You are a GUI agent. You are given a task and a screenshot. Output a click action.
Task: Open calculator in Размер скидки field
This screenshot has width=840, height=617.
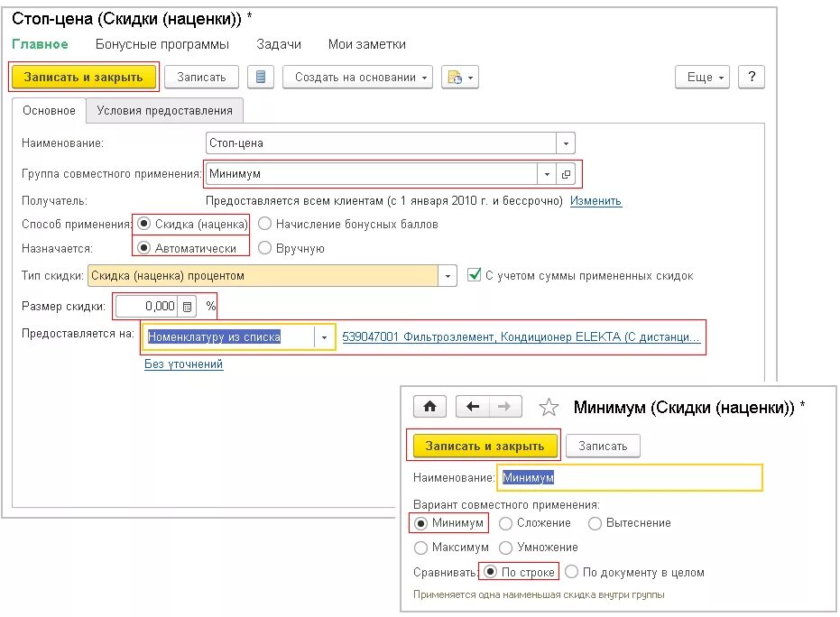(187, 307)
